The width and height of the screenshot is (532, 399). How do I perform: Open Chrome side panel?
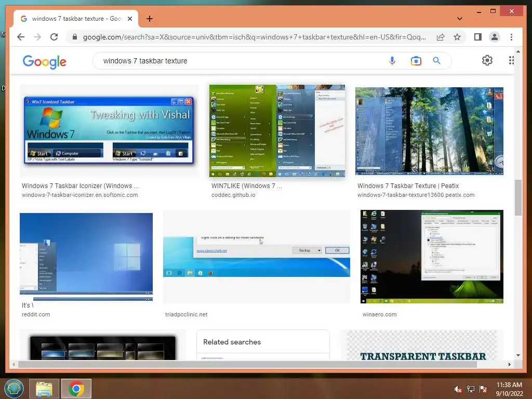478,37
